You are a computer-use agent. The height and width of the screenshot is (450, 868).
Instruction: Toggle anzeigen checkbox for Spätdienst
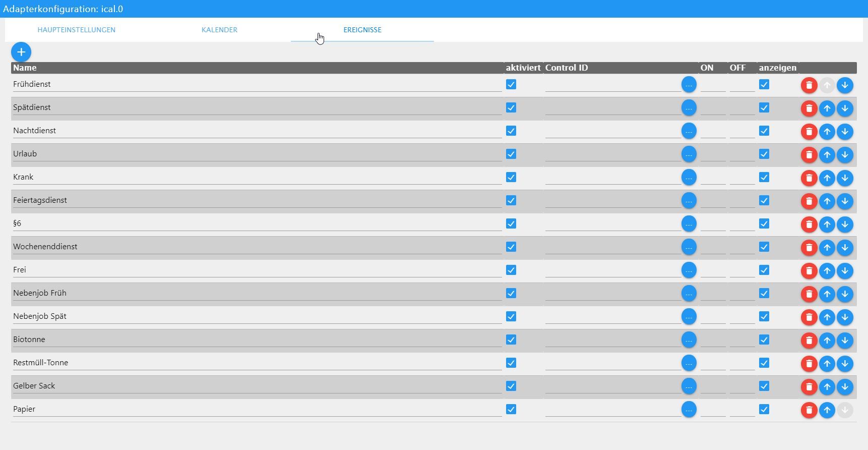[764, 107]
